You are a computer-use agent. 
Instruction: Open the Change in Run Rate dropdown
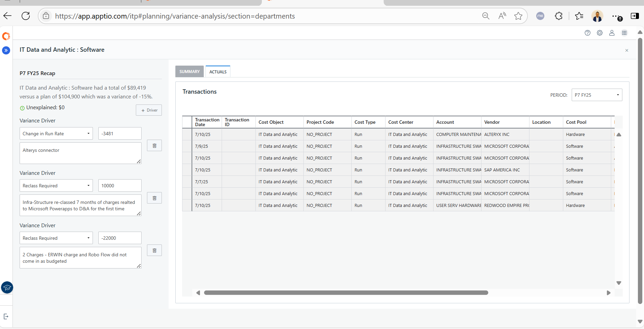pyautogui.click(x=56, y=134)
